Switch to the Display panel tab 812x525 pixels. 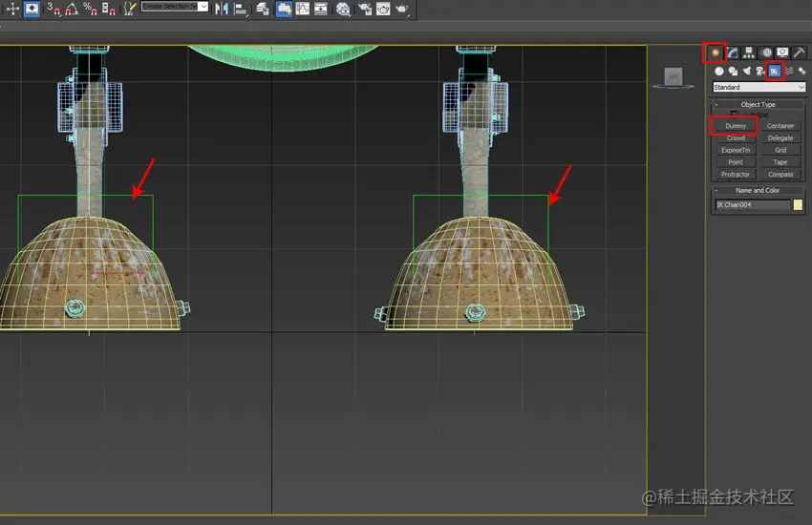[x=782, y=52]
